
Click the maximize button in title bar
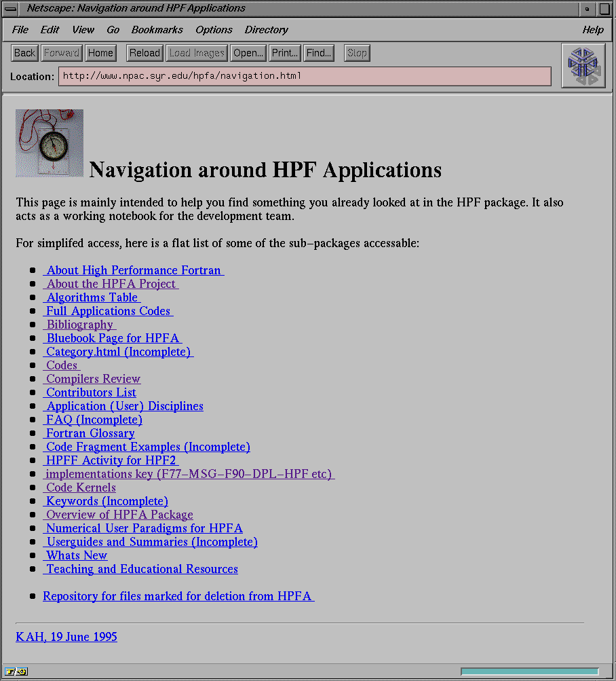tap(604, 9)
